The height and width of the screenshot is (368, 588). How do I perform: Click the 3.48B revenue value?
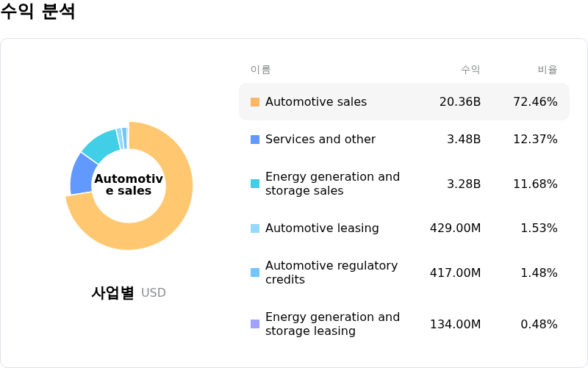point(464,139)
